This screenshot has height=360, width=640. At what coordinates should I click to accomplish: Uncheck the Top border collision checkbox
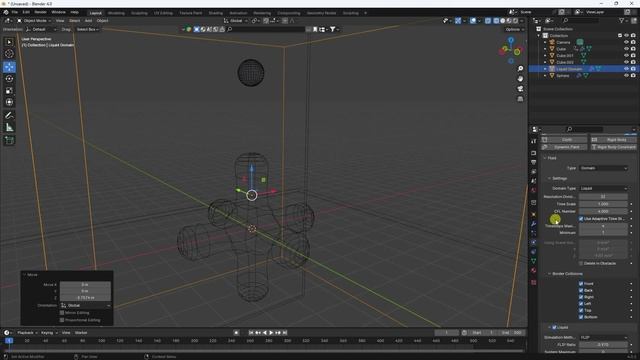click(581, 310)
